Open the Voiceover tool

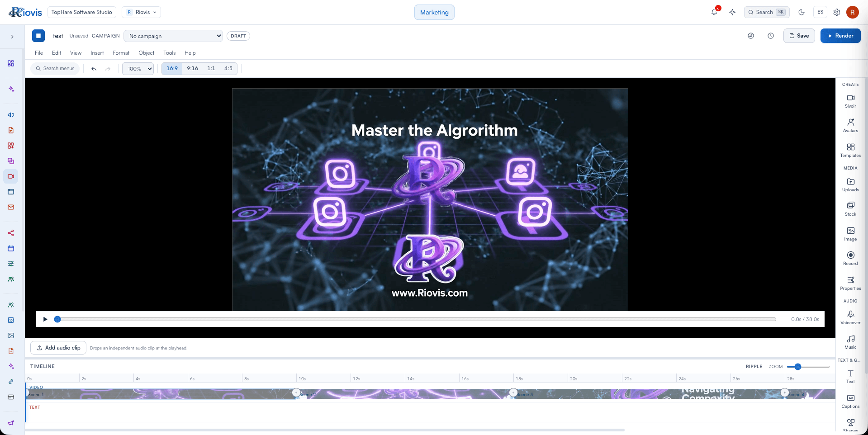[850, 317]
